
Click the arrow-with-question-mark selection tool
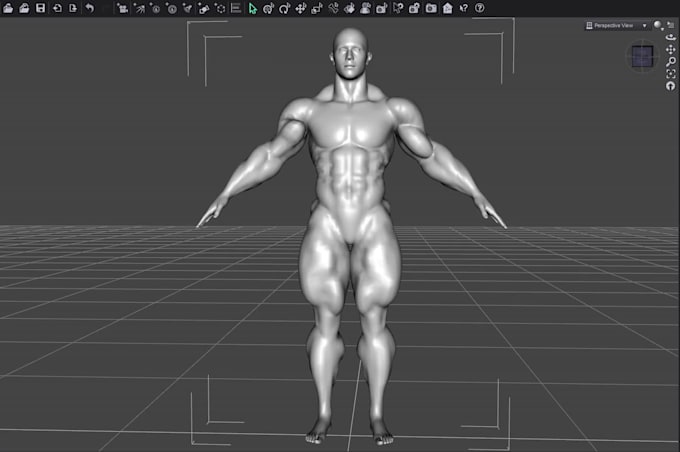(x=398, y=8)
